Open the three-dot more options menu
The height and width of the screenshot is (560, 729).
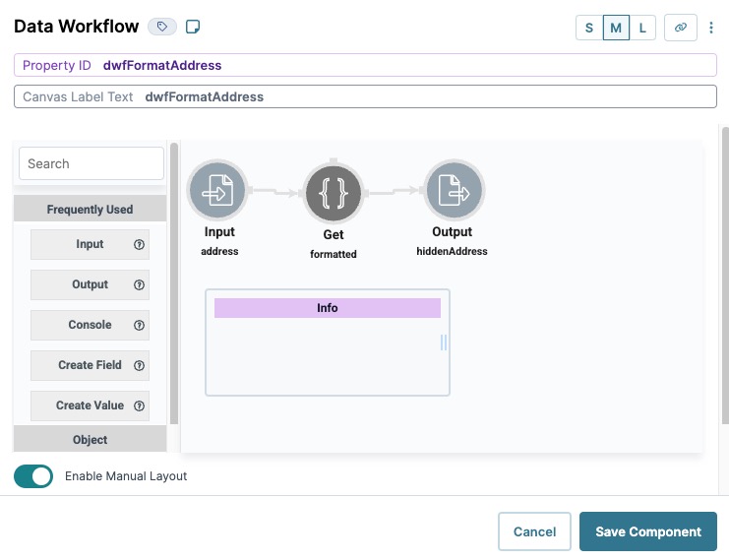[x=711, y=28]
